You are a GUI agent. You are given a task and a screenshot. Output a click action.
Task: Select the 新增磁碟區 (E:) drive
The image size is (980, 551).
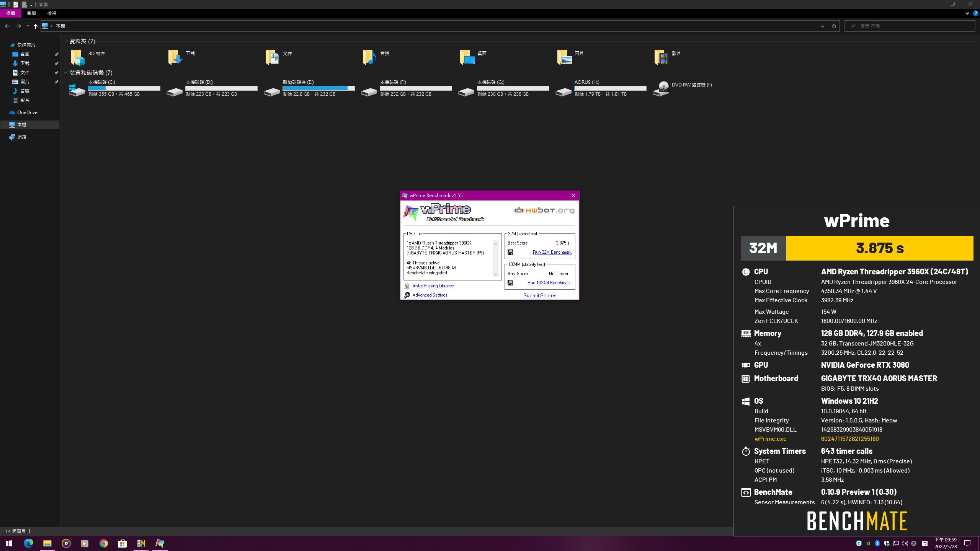coord(309,88)
